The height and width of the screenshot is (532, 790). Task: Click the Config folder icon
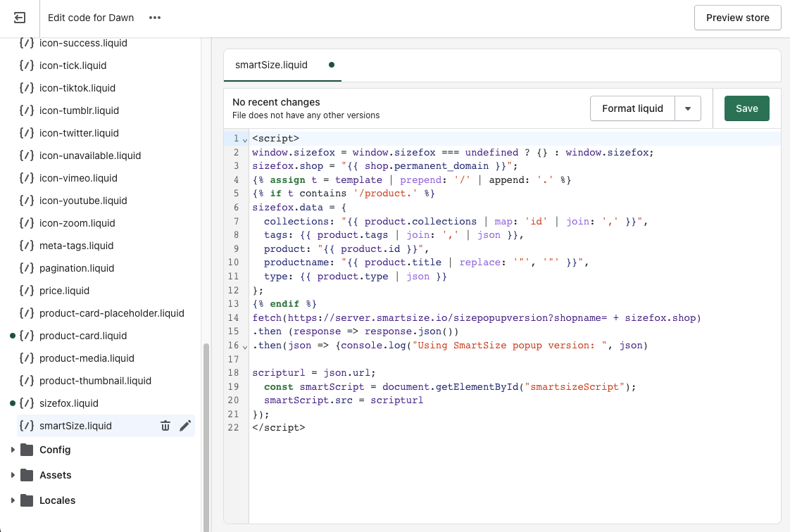coord(27,450)
